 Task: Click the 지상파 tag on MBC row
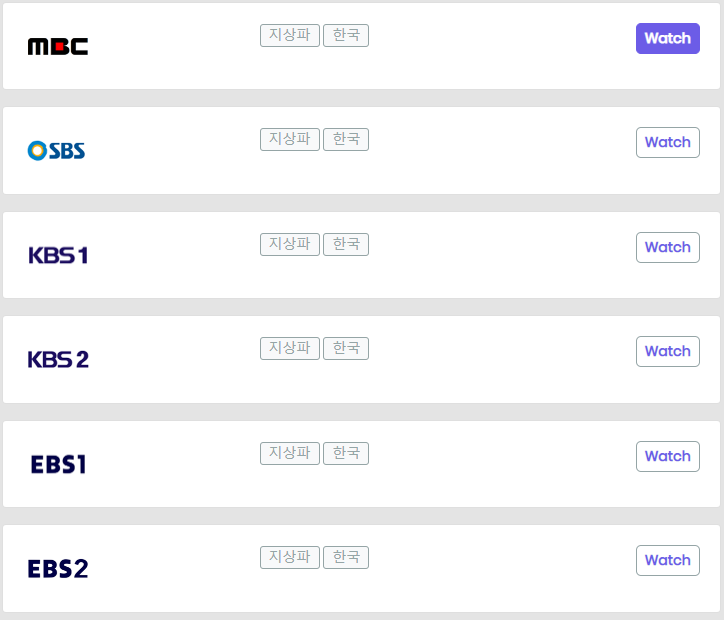coord(290,35)
